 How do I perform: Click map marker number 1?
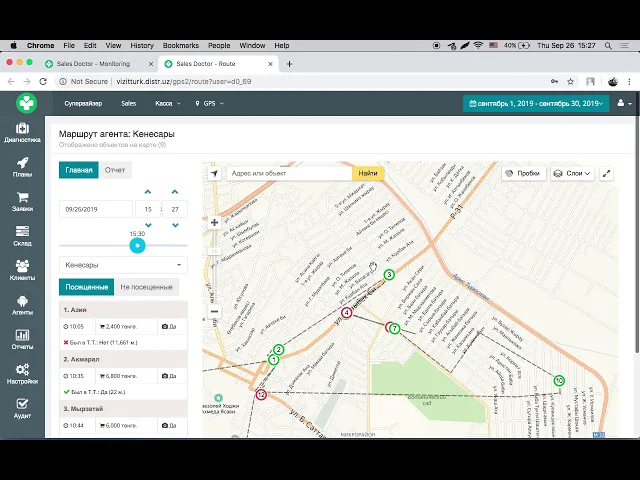pyautogui.click(x=273, y=360)
